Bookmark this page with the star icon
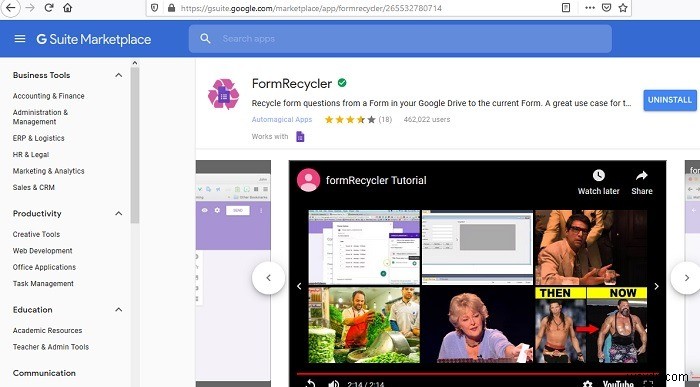700x387 pixels. [623, 8]
